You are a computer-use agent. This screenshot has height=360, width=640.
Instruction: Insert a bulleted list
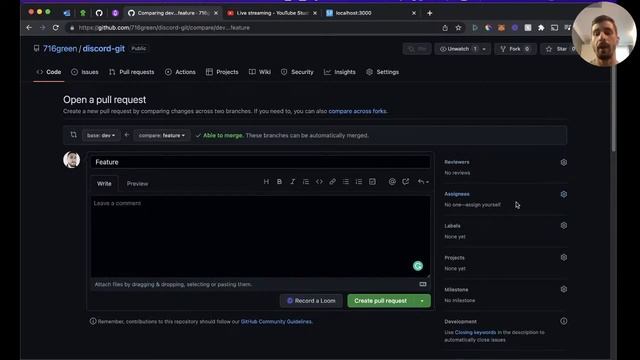(x=346, y=182)
